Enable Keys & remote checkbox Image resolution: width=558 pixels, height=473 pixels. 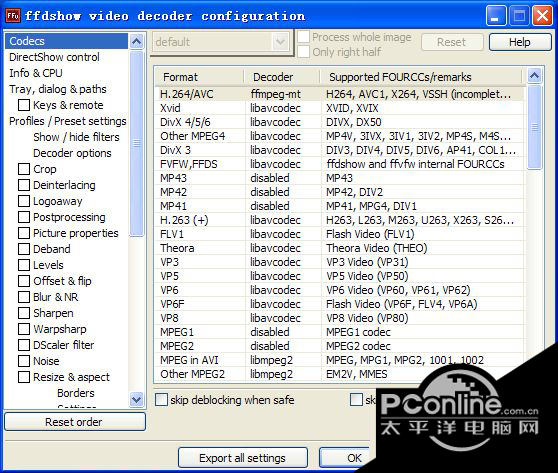pos(24,105)
